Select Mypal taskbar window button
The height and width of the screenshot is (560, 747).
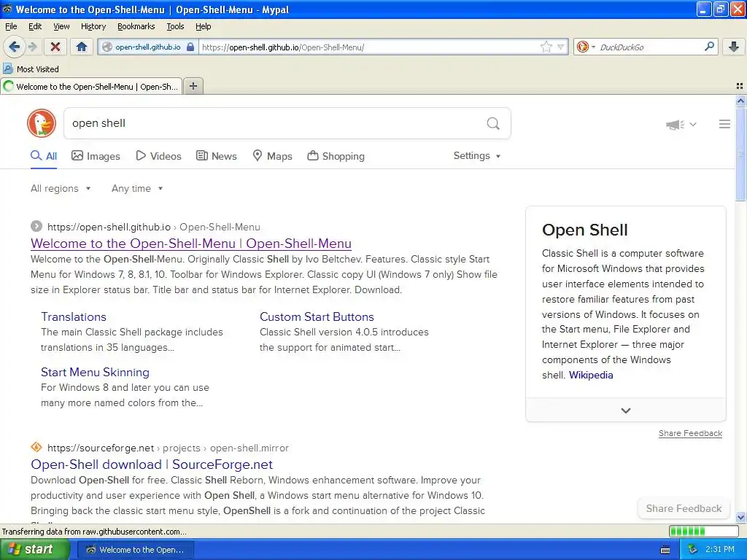(136, 550)
